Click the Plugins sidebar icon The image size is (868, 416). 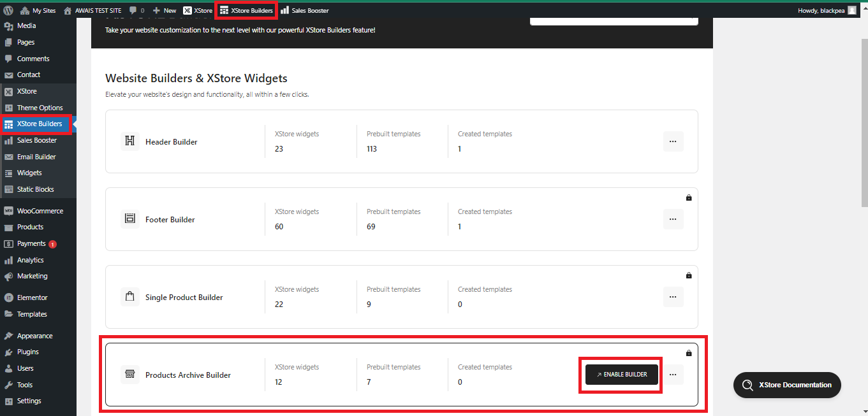pyautogui.click(x=8, y=352)
